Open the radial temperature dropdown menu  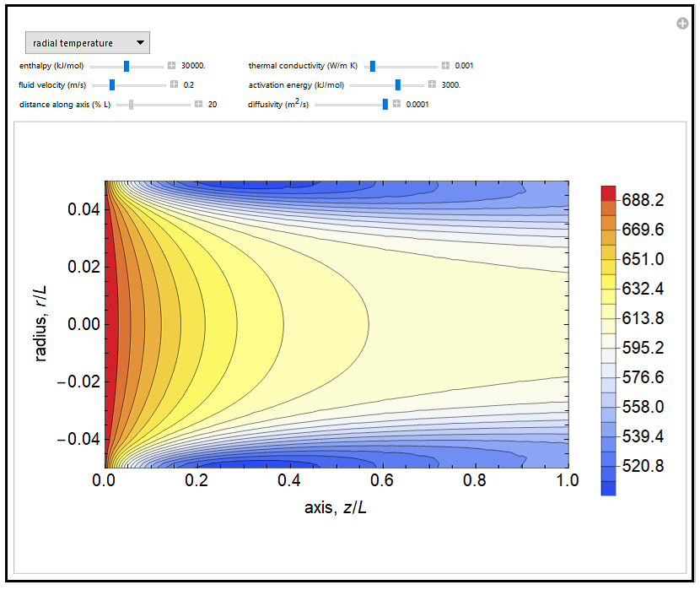click(87, 42)
